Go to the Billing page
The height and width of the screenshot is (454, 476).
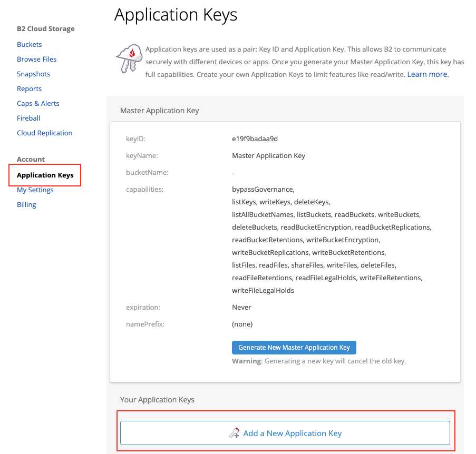26,205
